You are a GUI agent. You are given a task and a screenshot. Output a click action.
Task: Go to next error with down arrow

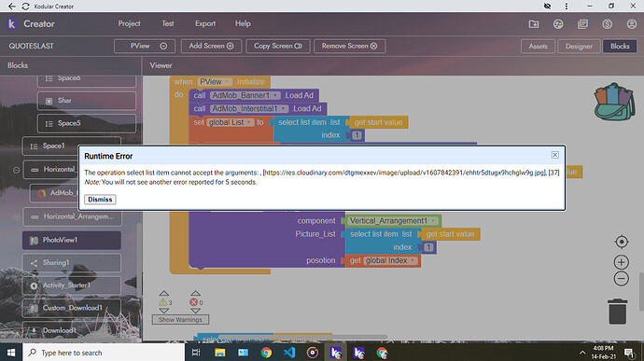click(195, 311)
